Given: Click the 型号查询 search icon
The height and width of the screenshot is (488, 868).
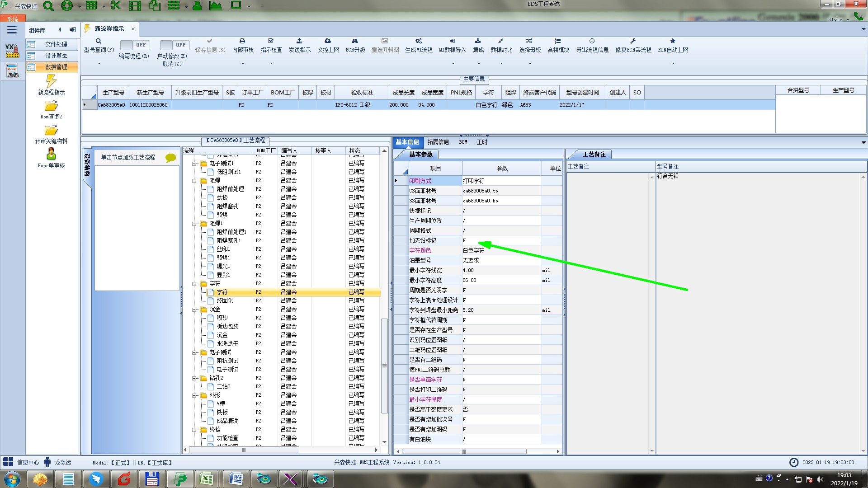Looking at the screenshot, I should (x=99, y=41).
